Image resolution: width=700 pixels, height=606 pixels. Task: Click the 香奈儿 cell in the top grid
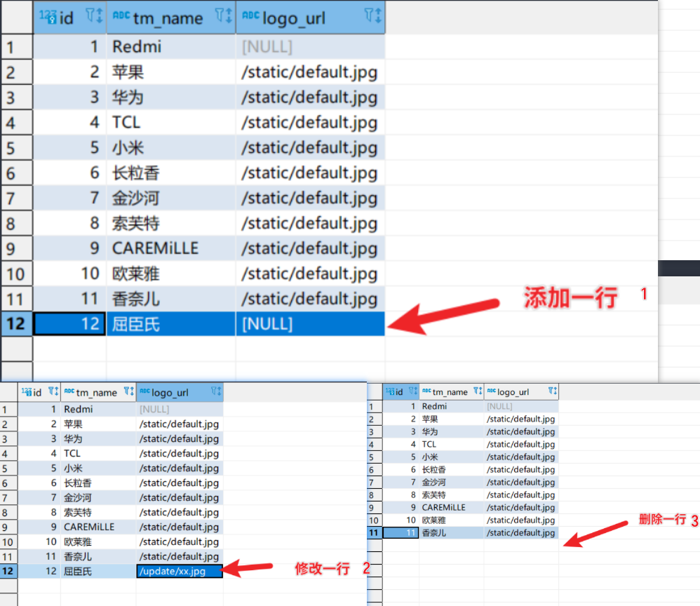click(x=171, y=299)
